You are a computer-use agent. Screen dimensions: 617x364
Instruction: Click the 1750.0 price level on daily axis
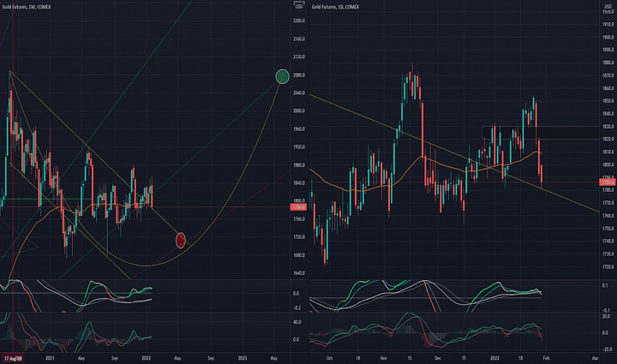(x=608, y=229)
